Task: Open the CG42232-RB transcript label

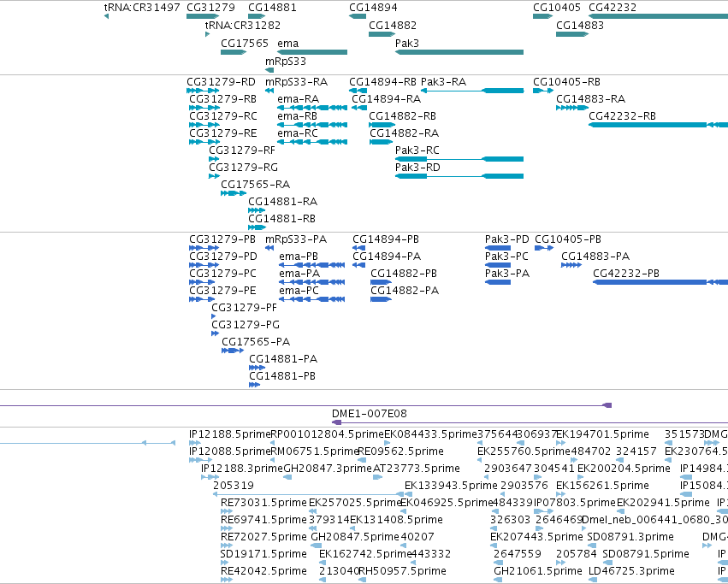Action: point(622,116)
